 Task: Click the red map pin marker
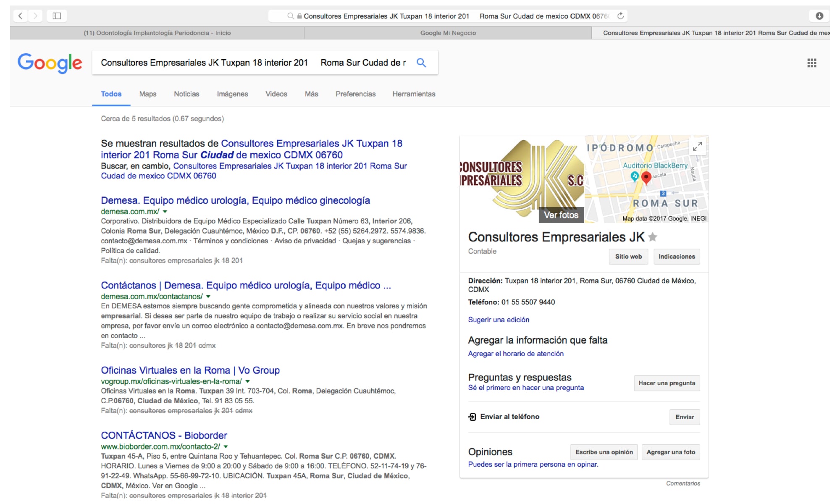click(x=646, y=178)
